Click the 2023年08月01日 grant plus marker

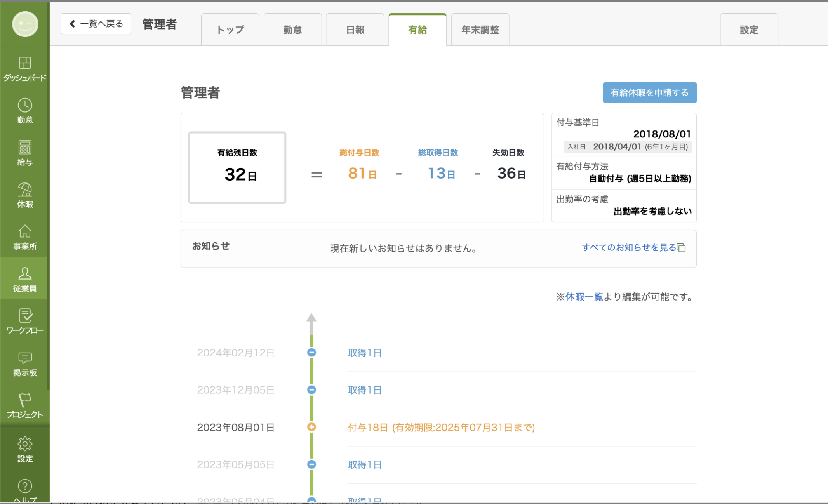(x=311, y=427)
